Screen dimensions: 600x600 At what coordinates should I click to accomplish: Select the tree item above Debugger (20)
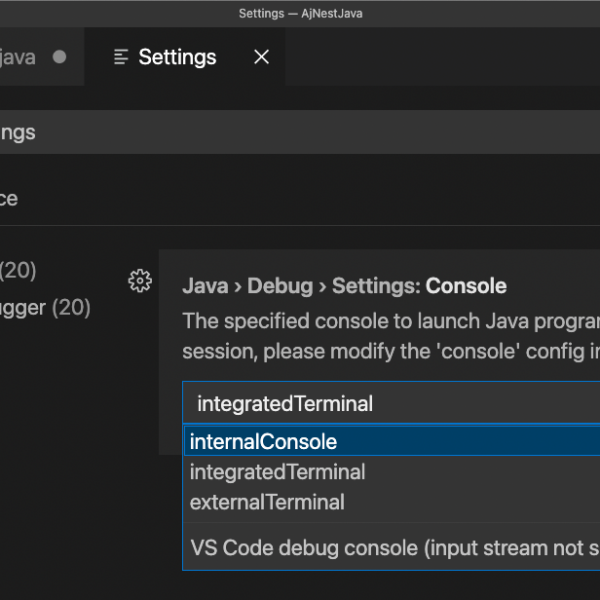click(20, 269)
